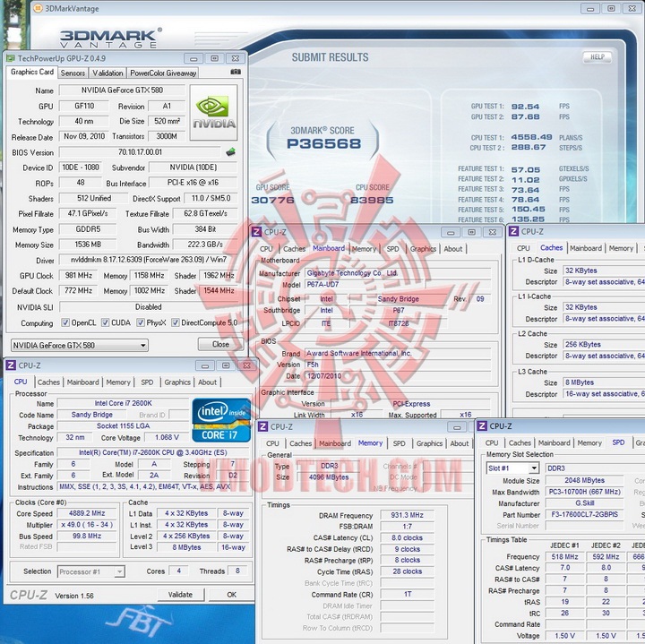
Task: Click the Z icon of the Caches CPU-Z window
Action: click(x=514, y=231)
